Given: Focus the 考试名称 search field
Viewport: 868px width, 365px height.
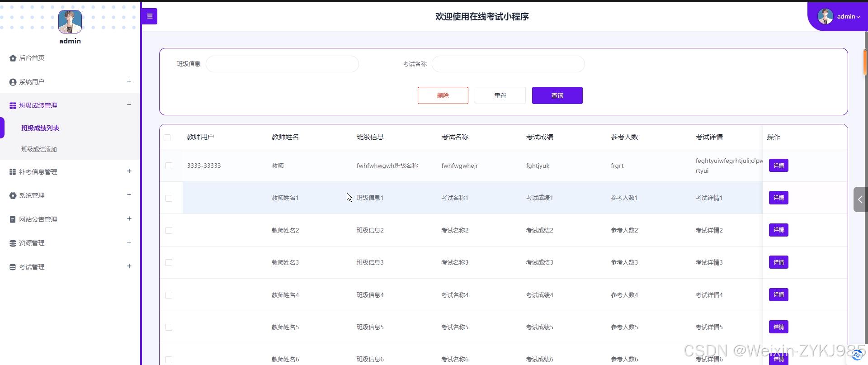Looking at the screenshot, I should click(508, 64).
